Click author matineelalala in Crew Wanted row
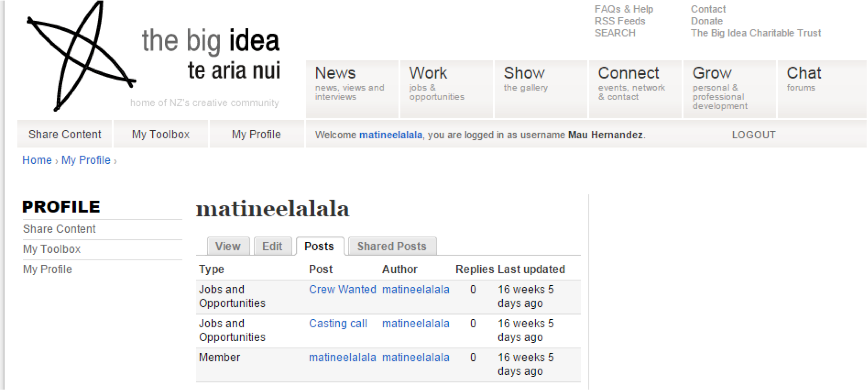867x390 pixels. 416,289
